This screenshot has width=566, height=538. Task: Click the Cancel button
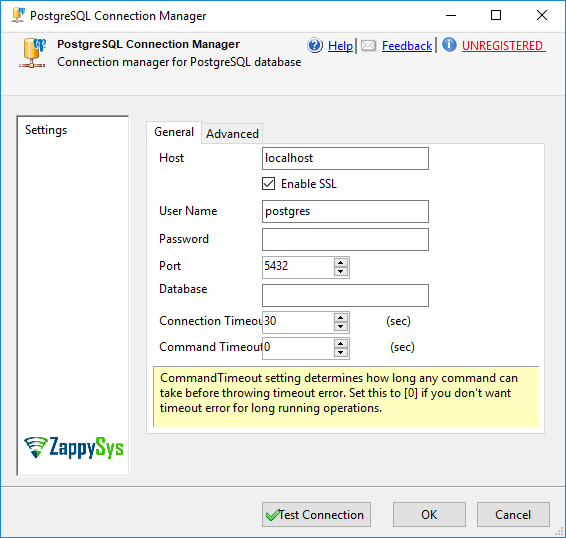tap(513, 514)
